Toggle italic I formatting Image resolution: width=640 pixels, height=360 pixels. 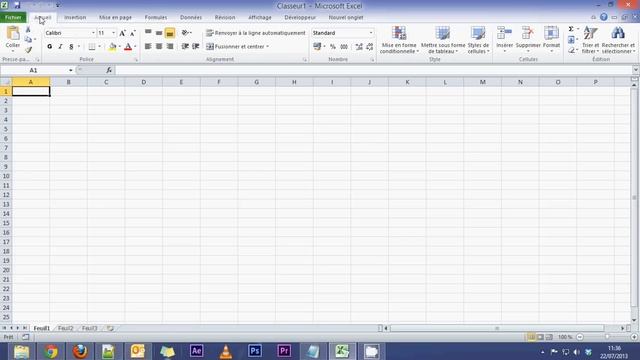pyautogui.click(x=60, y=47)
